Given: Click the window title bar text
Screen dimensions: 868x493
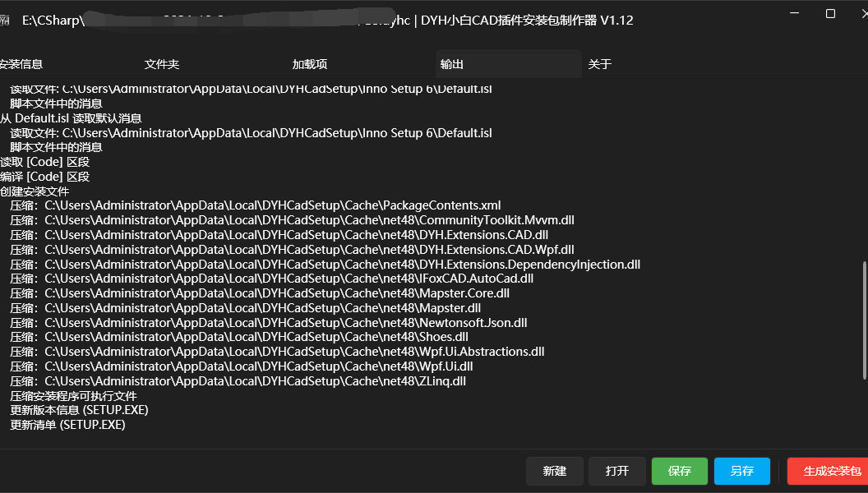Looking at the screenshot, I should [526, 21].
